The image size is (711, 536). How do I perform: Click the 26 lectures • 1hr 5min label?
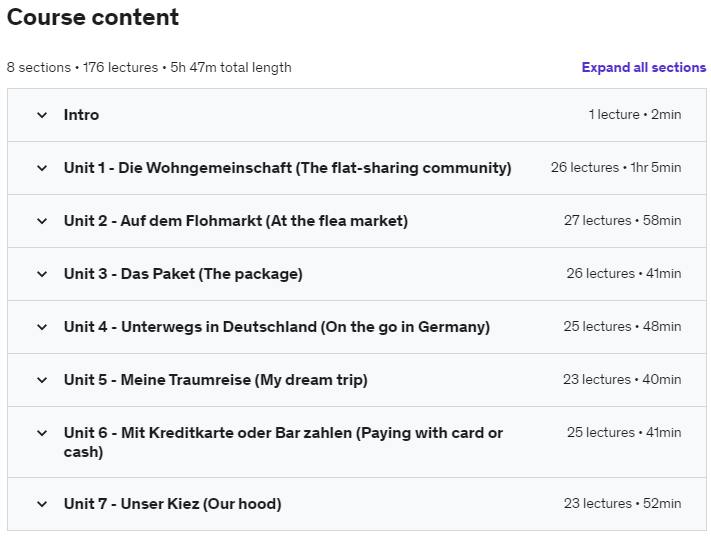616,167
